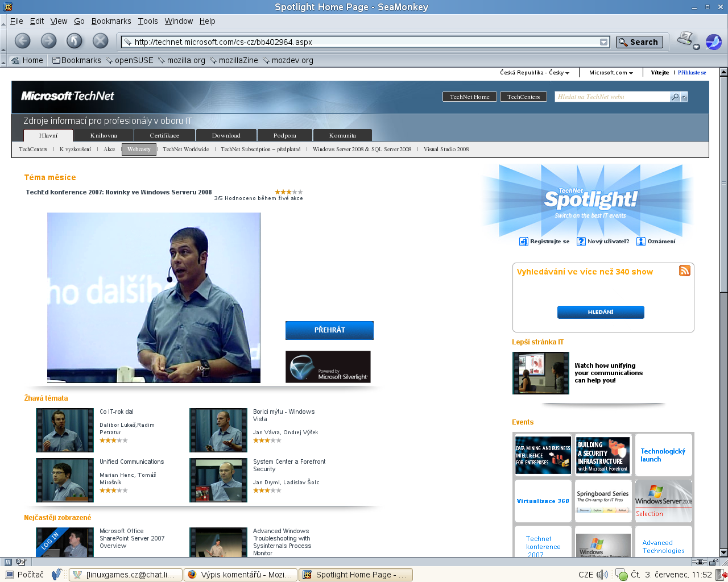This screenshot has width=728, height=582.
Task: Click the SeaMonkey window menu icon
Action: pos(7,7)
